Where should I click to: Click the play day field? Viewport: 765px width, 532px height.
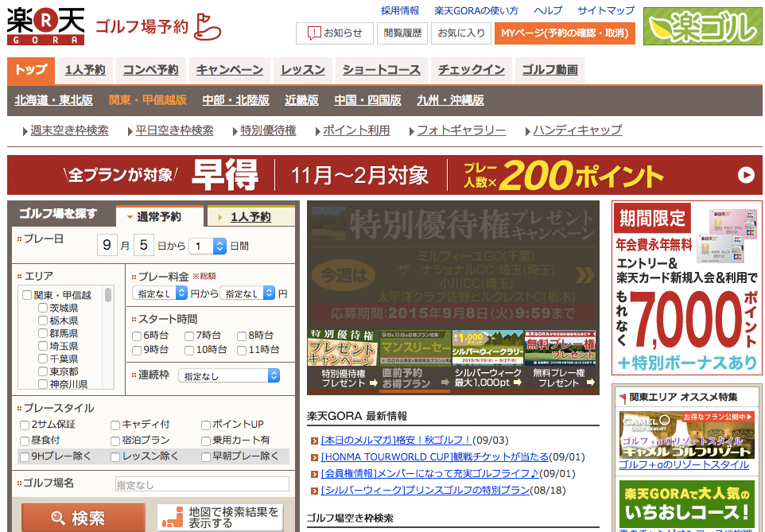pyautogui.click(x=143, y=245)
